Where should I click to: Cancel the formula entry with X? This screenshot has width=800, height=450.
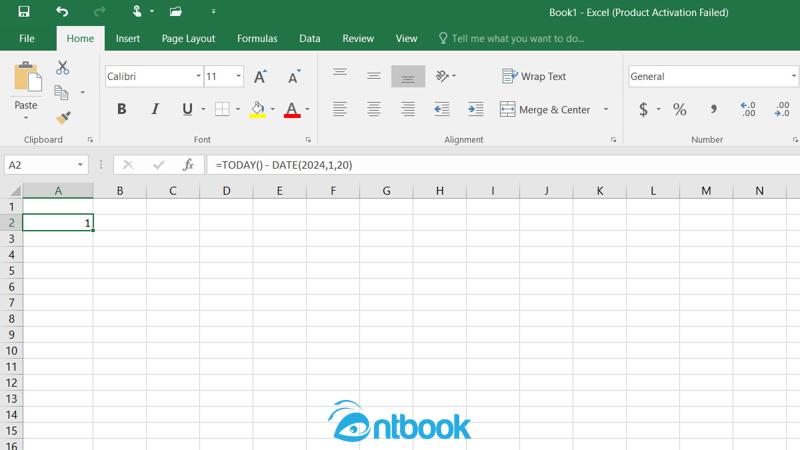tap(128, 165)
